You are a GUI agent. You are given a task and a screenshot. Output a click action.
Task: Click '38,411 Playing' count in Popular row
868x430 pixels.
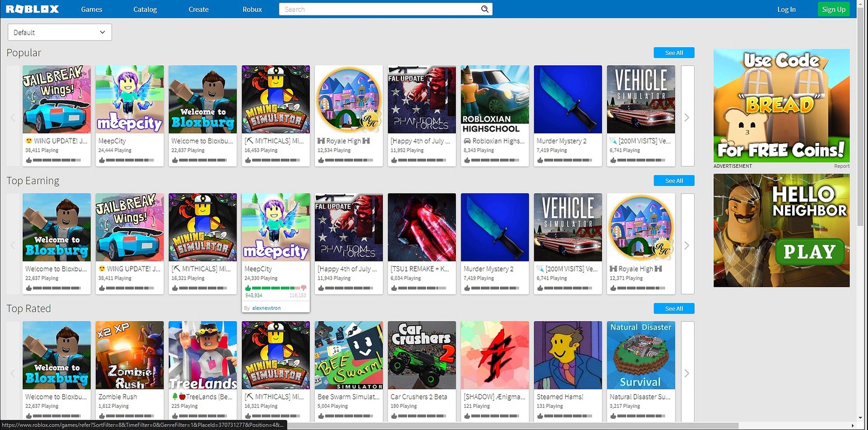[42, 150]
